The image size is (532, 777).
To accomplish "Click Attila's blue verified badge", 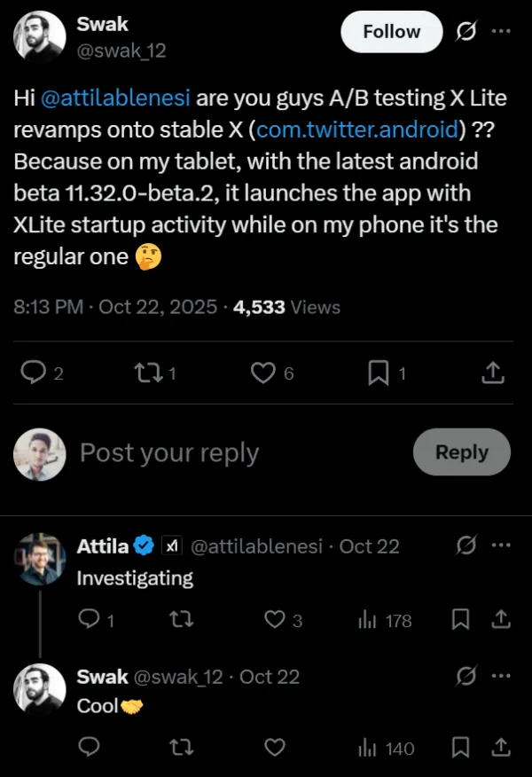I will [x=142, y=545].
